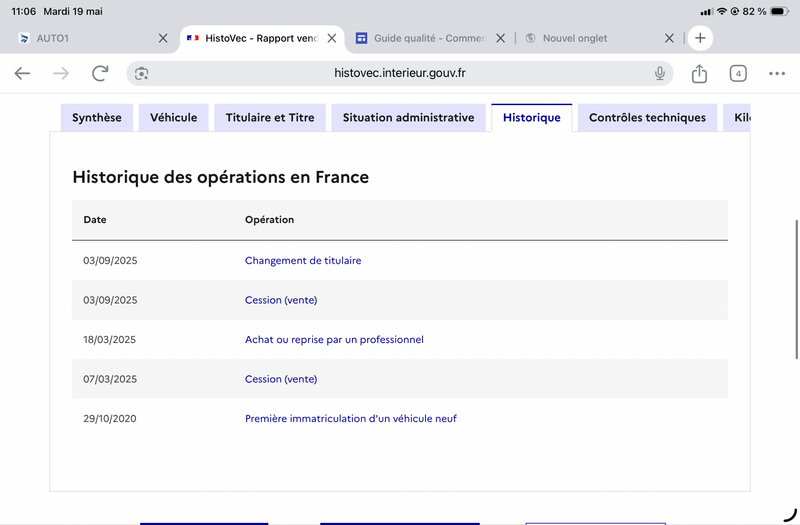Open the Contrôles techniques tab
This screenshot has width=800, height=525.
click(647, 118)
